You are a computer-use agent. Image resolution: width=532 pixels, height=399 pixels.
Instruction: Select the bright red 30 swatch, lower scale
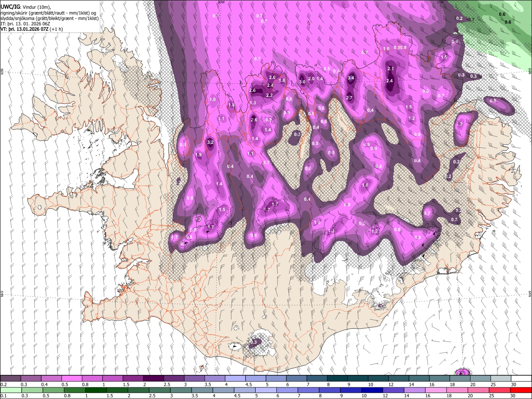pos(521,390)
